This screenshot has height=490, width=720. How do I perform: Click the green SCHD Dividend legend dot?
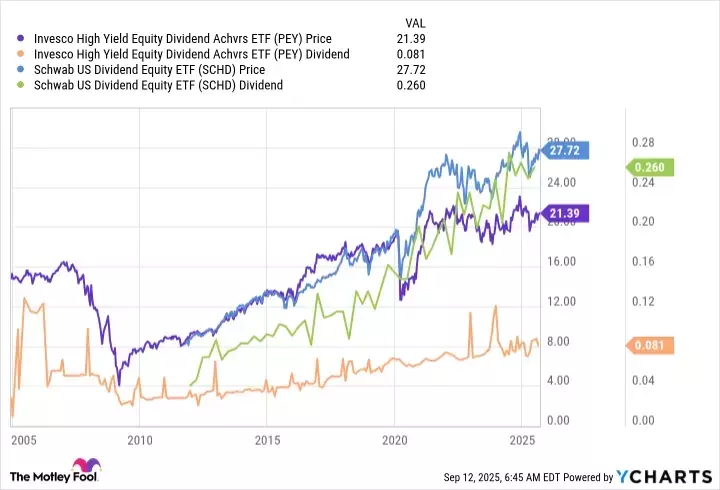point(22,85)
